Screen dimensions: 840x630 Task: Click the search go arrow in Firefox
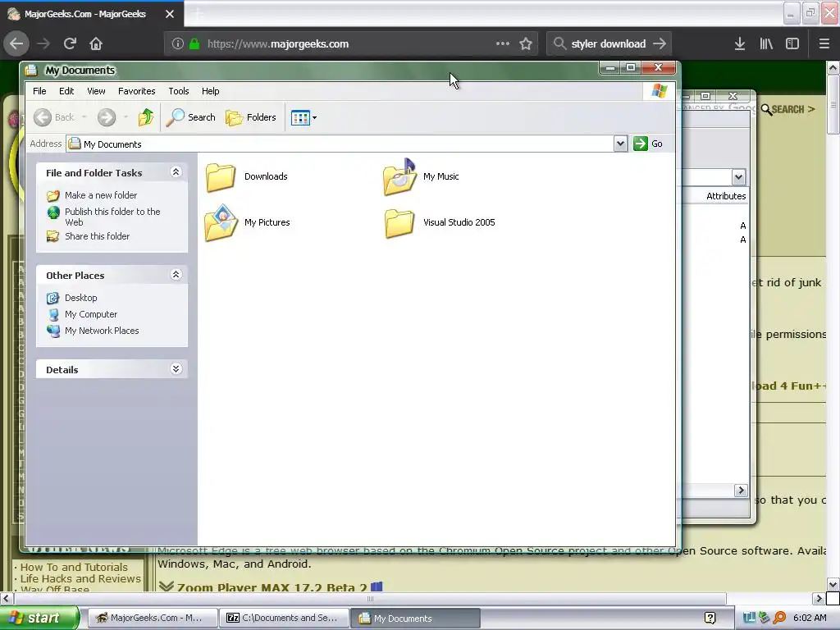click(660, 43)
